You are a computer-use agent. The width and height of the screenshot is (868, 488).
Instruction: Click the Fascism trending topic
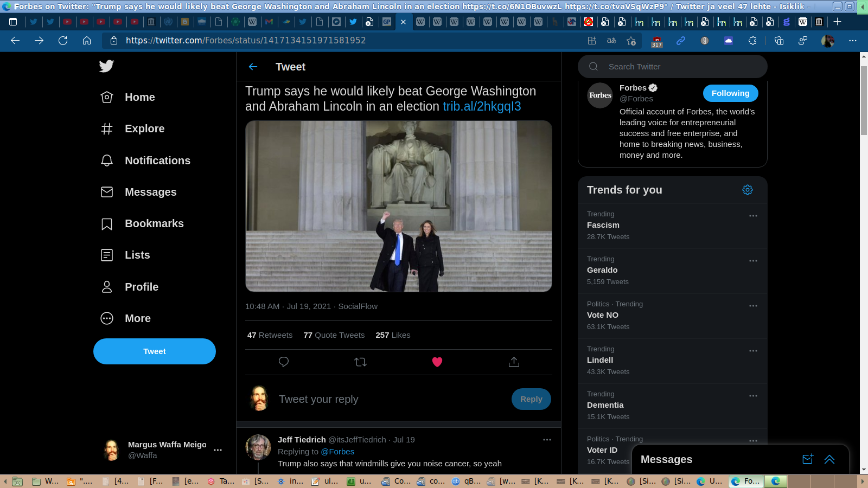pyautogui.click(x=603, y=225)
